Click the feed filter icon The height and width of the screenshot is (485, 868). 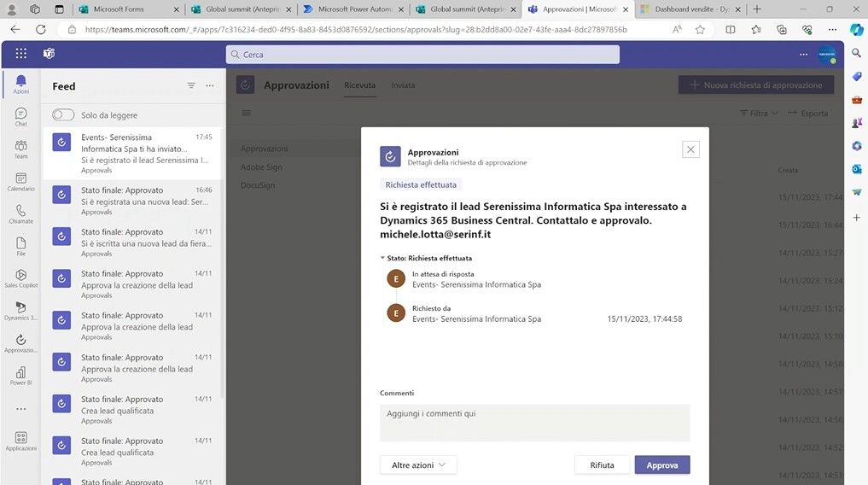click(x=191, y=85)
